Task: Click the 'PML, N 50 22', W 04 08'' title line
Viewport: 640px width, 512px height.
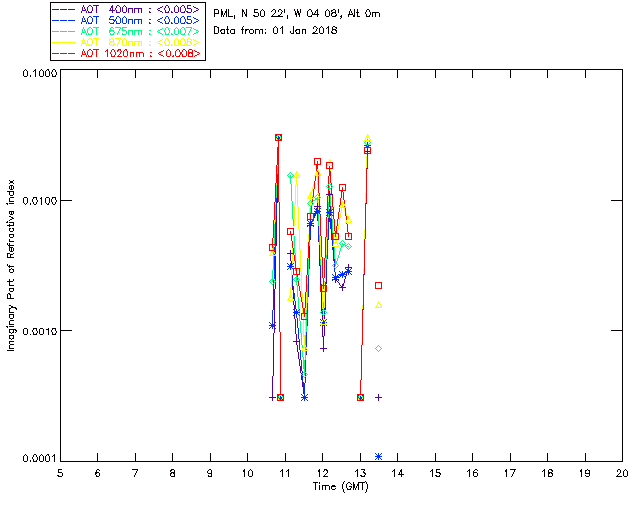Action: (297, 13)
